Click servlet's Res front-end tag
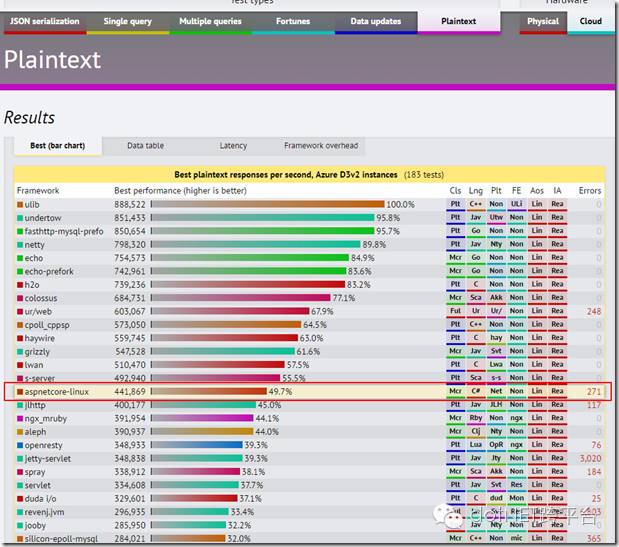Viewport: 619px width, 547px height. pos(516,485)
